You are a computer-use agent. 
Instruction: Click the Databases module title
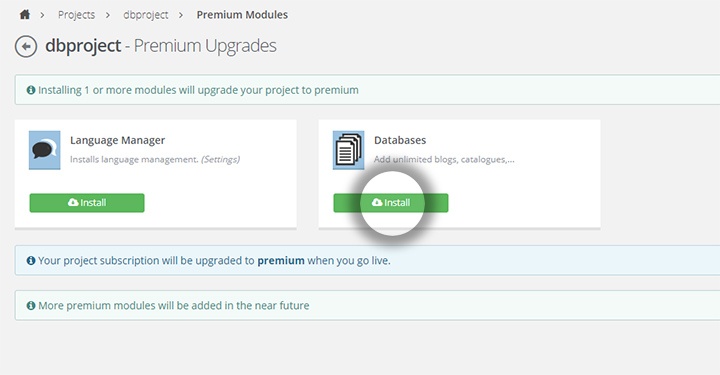400,140
